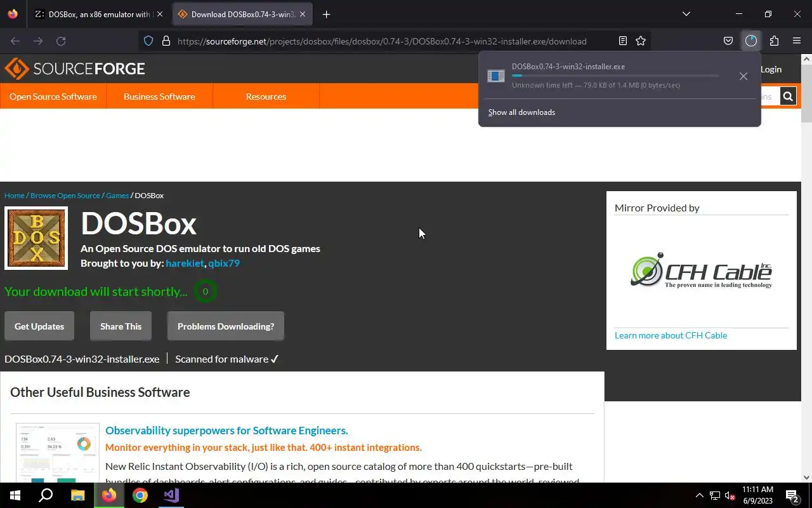
Task: Click the DOSBox installer download file icon
Action: point(495,76)
